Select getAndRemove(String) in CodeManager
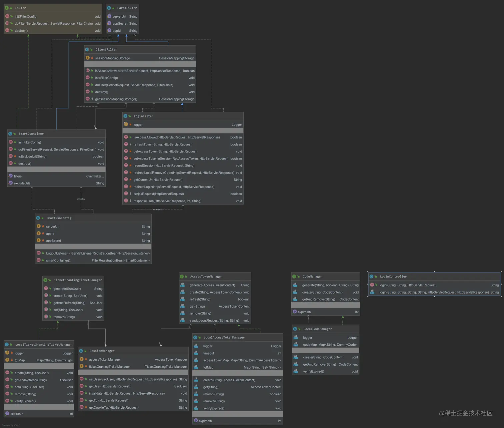 (x=326, y=299)
